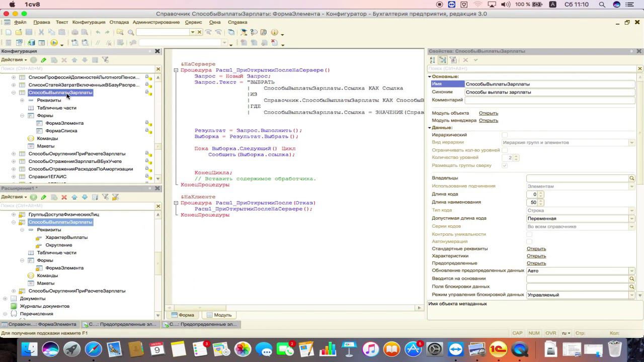Toggle the Иерархический checkbox

[x=505, y=135]
